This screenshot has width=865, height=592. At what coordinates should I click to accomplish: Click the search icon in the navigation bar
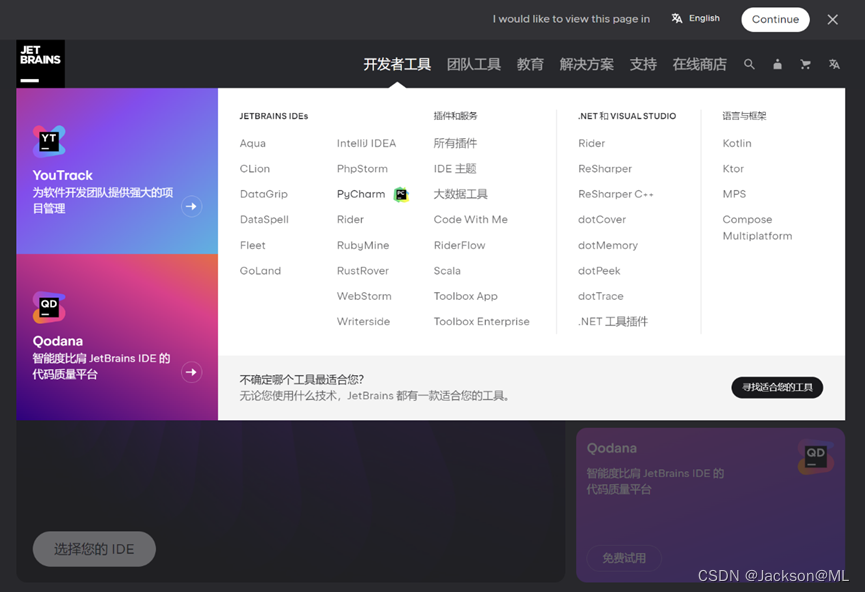pos(749,63)
